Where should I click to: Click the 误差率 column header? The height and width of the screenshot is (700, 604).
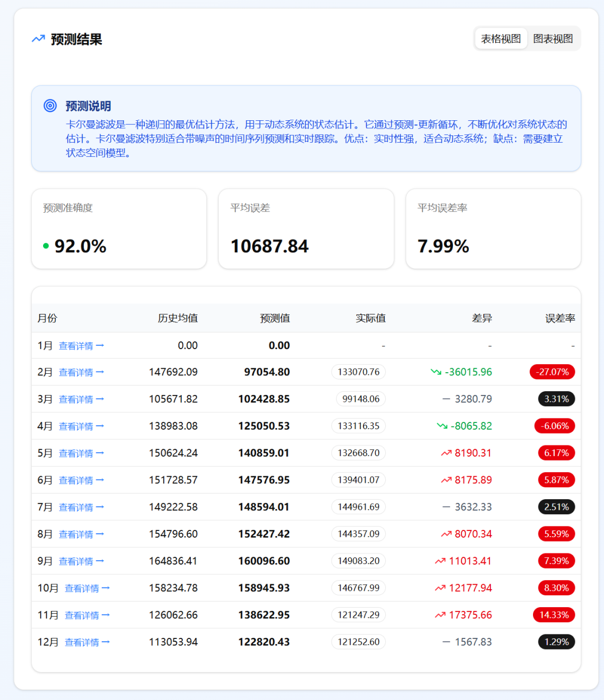(560, 318)
